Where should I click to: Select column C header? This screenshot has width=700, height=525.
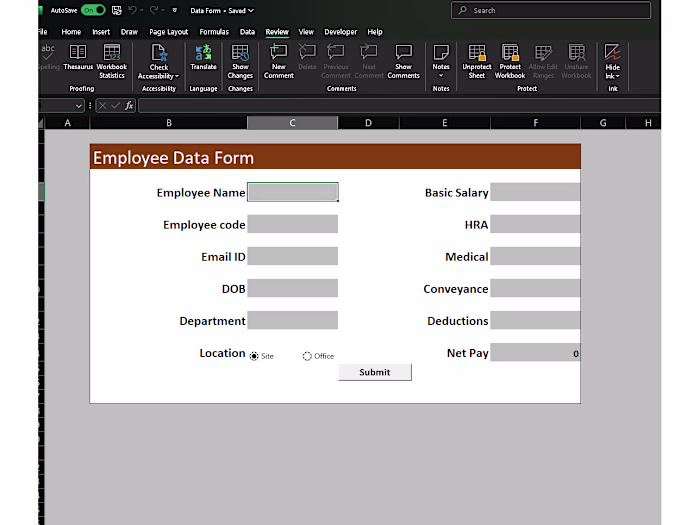point(292,123)
